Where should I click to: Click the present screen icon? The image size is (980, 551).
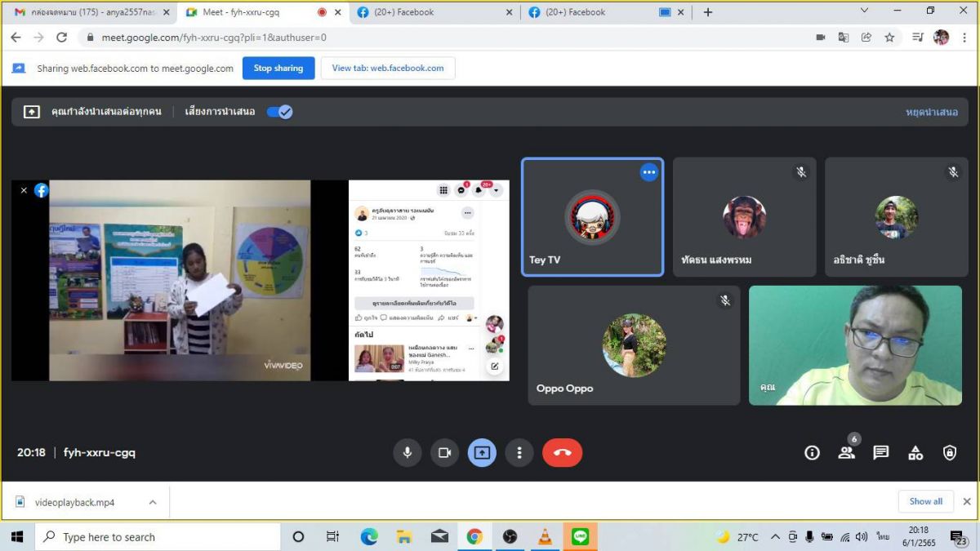(x=482, y=452)
